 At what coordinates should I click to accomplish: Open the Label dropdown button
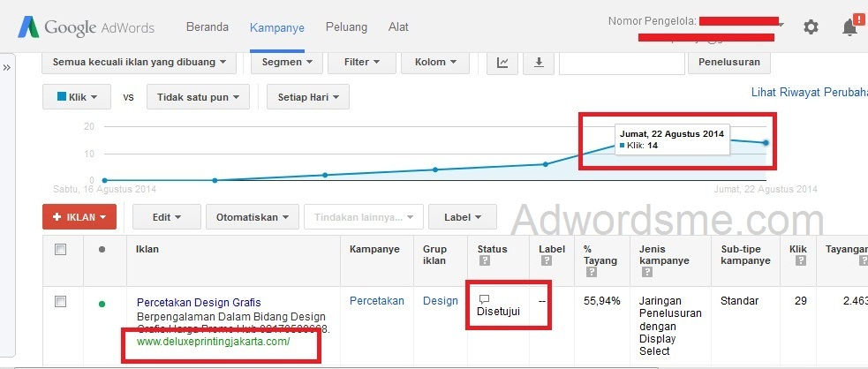click(462, 217)
